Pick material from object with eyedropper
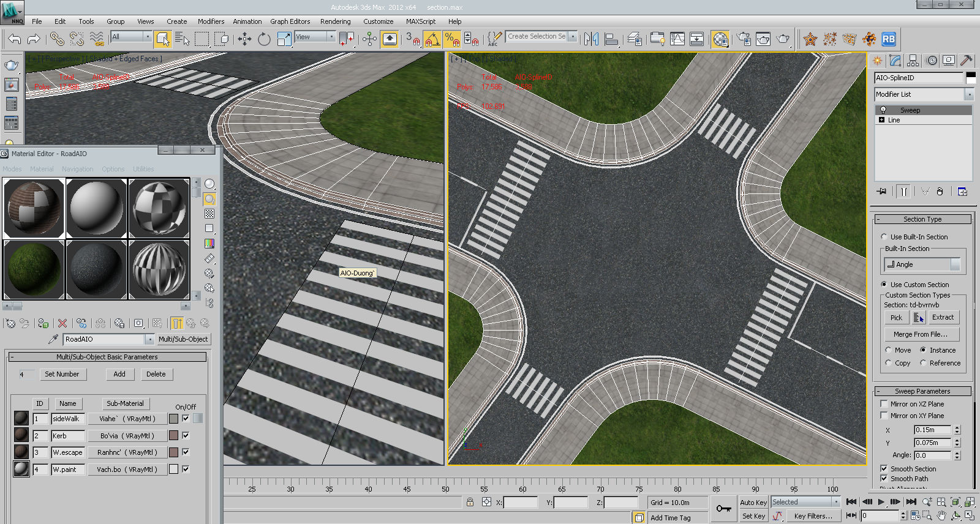 point(53,339)
